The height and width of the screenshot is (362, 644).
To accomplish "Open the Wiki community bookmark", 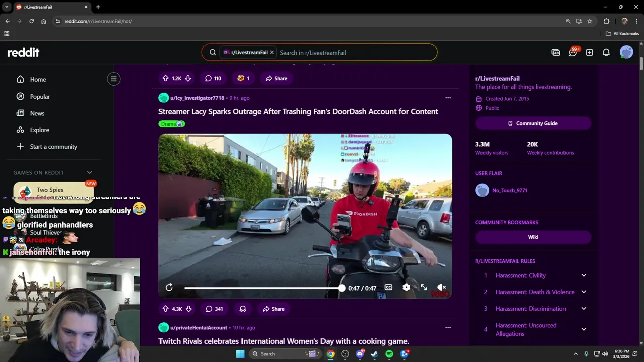I will pos(533,237).
